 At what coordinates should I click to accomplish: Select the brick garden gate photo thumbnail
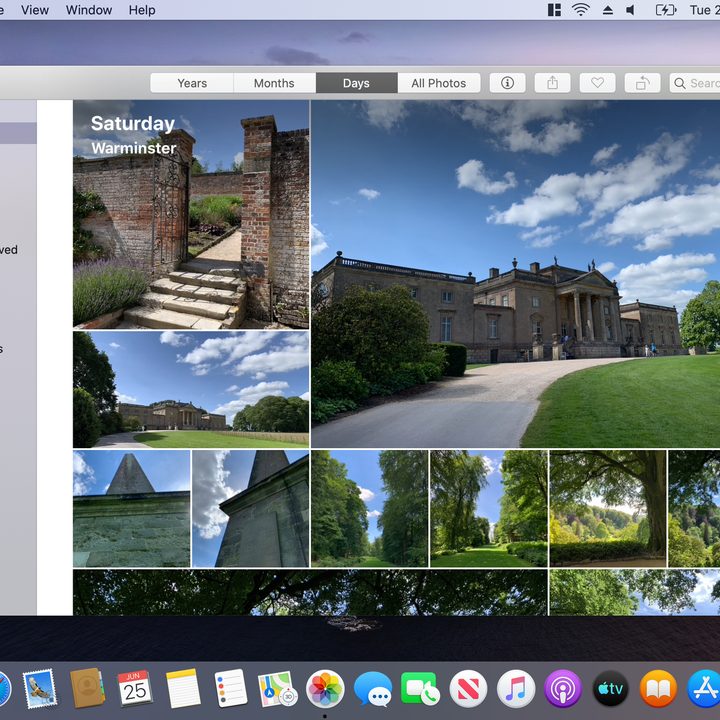[191, 214]
